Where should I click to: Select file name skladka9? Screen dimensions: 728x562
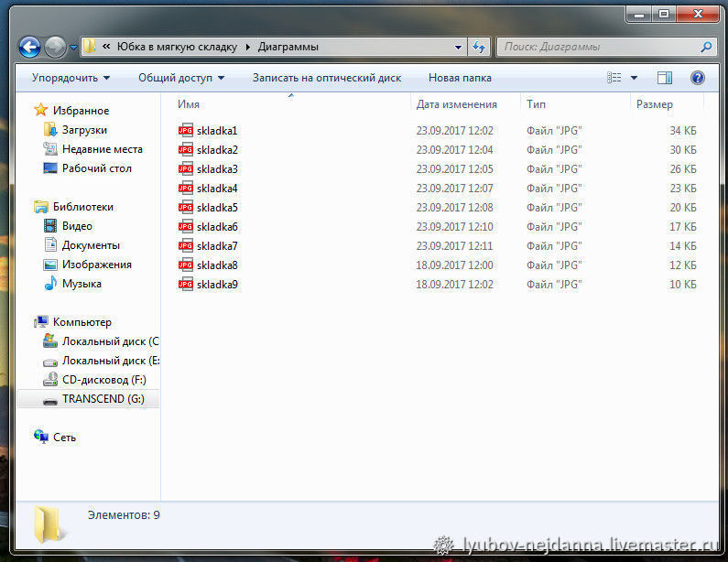[x=217, y=285]
